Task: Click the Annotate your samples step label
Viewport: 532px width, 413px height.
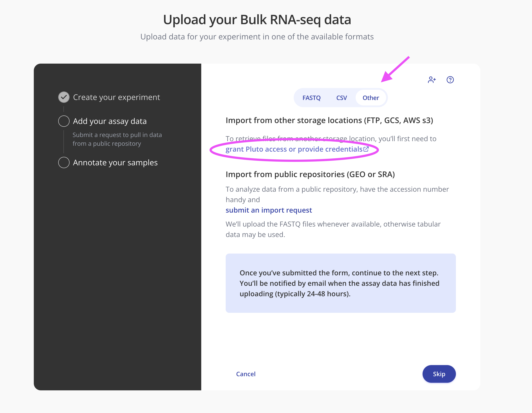Action: (115, 162)
